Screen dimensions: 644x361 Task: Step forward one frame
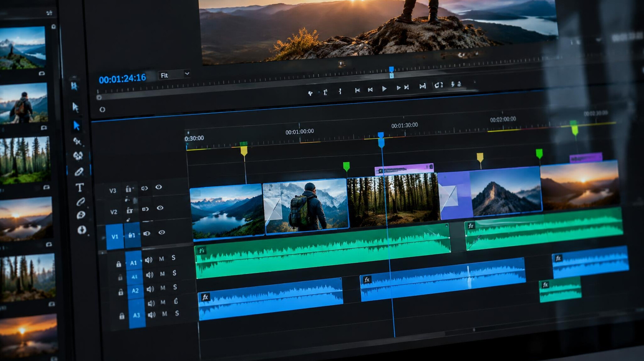click(398, 88)
